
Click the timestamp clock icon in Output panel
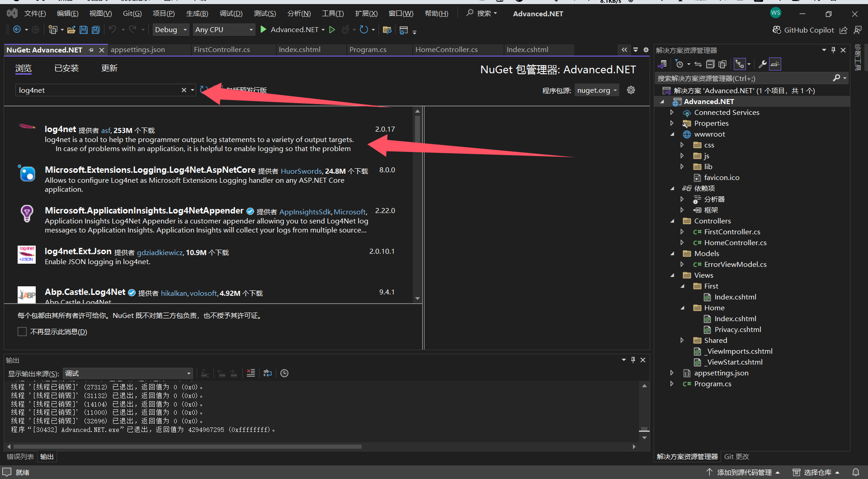pyautogui.click(x=284, y=373)
